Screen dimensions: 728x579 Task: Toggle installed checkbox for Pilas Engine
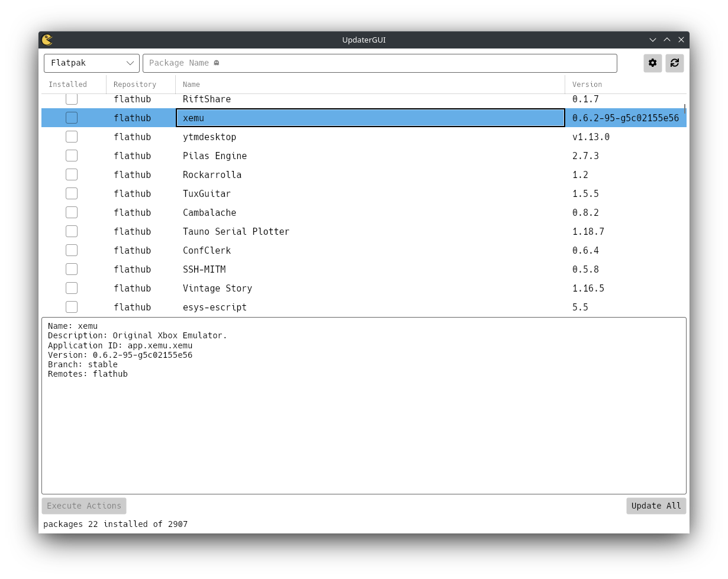pos(72,156)
